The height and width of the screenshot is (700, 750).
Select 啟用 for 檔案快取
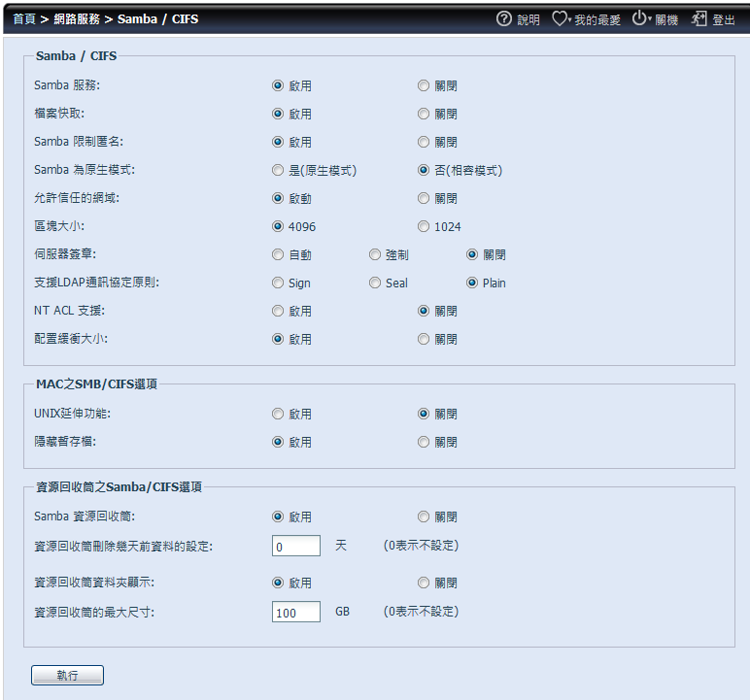(x=278, y=114)
